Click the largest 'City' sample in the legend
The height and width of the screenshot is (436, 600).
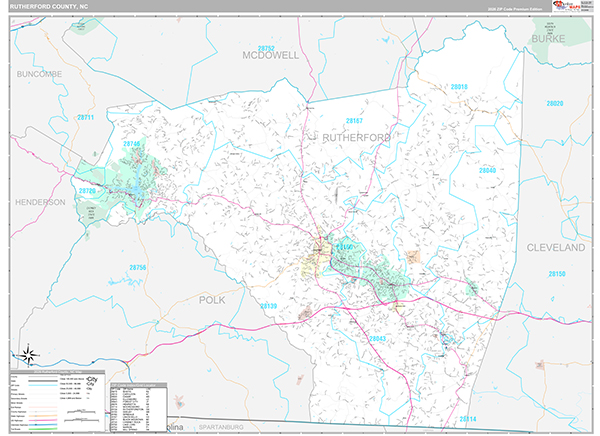pyautogui.click(x=92, y=379)
